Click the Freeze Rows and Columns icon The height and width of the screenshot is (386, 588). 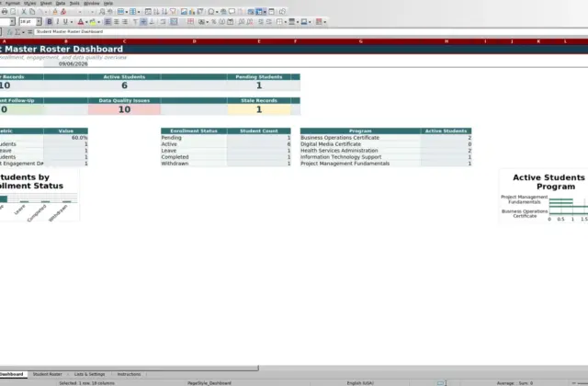(x=259, y=12)
